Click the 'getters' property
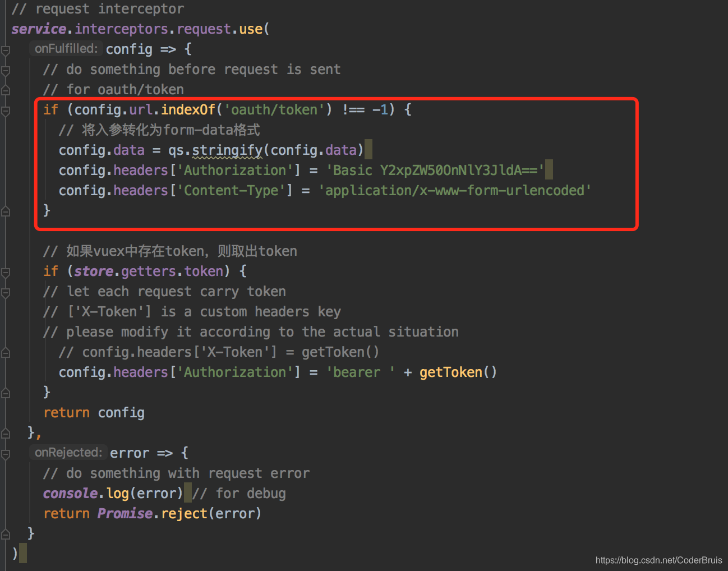Viewport: 728px width, 571px height. [149, 271]
